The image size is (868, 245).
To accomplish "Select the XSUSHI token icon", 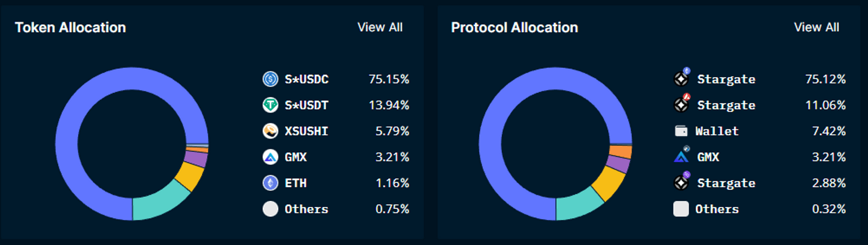I will (270, 131).
